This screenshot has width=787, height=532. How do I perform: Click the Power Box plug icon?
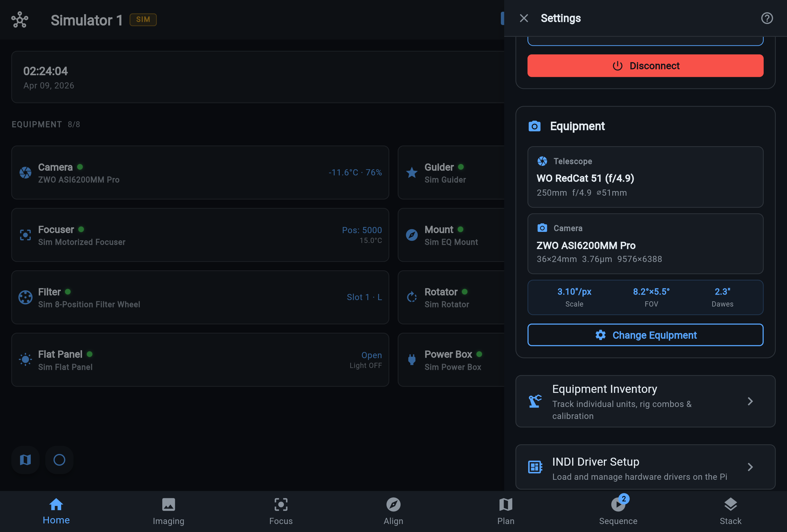412,359
